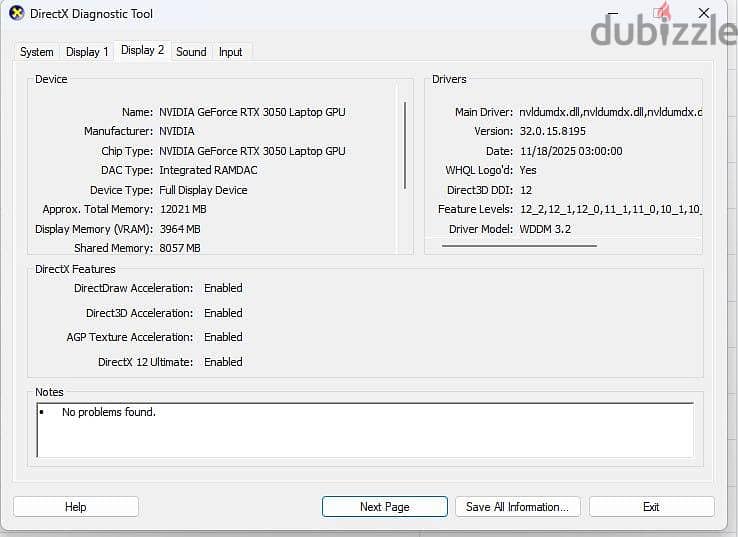Click VRAM value '3964 MB'
Image resolution: width=738 pixels, height=537 pixels.
coord(180,229)
